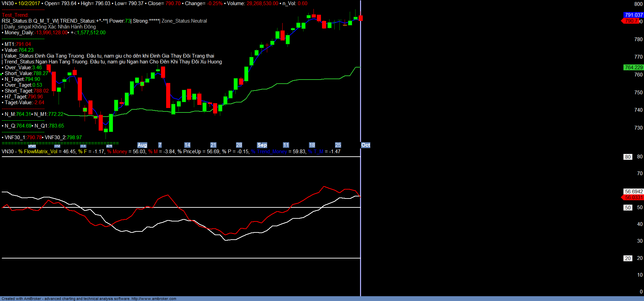This screenshot has width=644, height=301.
Task: Select the Aug month marker
Action: point(142,145)
